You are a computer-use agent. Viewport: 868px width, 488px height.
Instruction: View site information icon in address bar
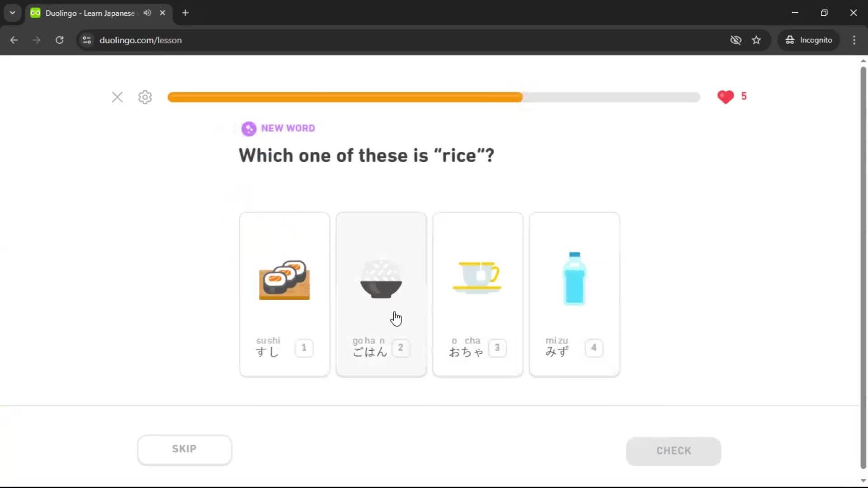tap(87, 40)
